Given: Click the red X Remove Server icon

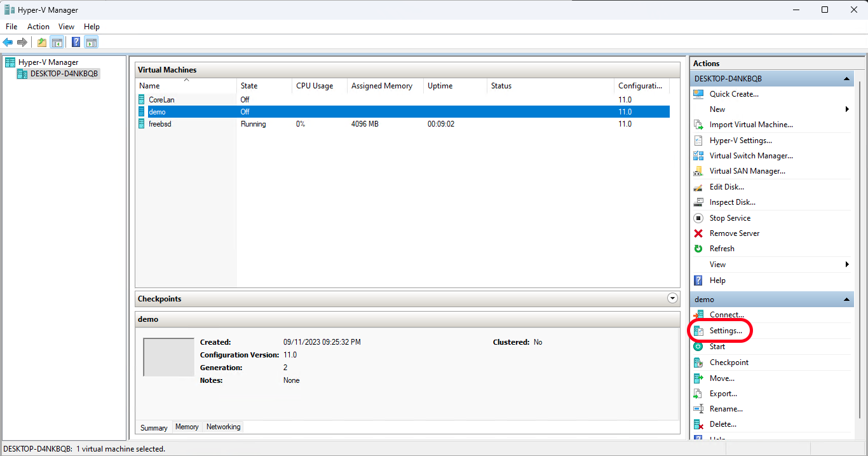Looking at the screenshot, I should point(698,233).
